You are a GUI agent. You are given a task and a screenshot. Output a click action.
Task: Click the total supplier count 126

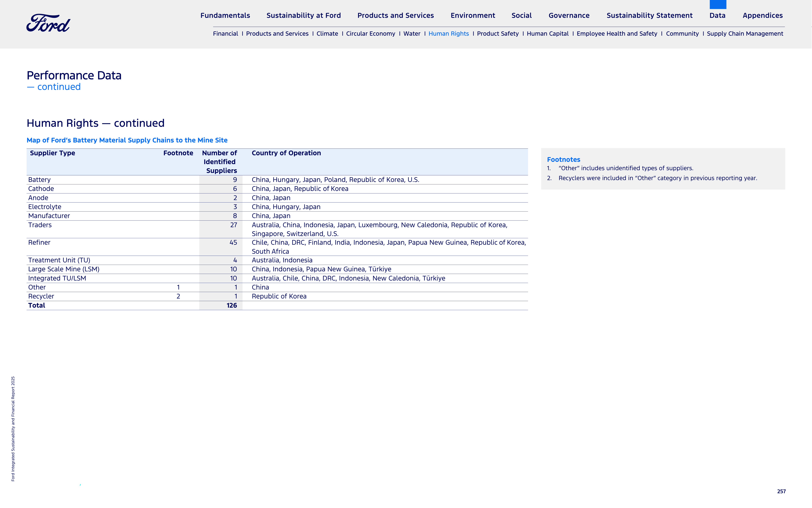coord(232,305)
